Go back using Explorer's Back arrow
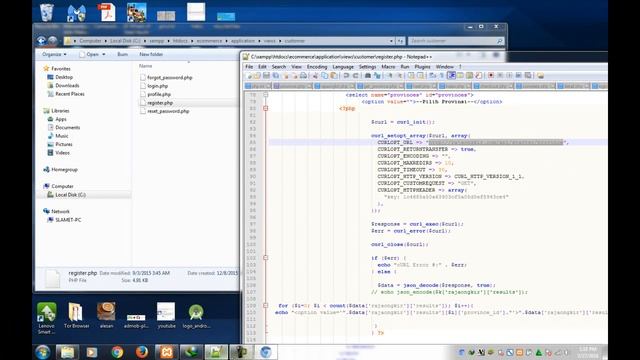 [x=41, y=40]
